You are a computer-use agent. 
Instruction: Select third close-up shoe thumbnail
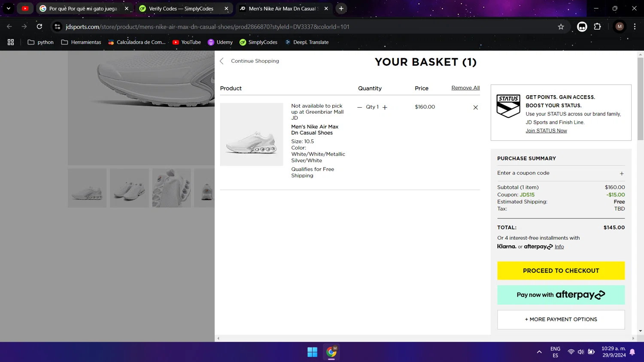pyautogui.click(x=171, y=188)
